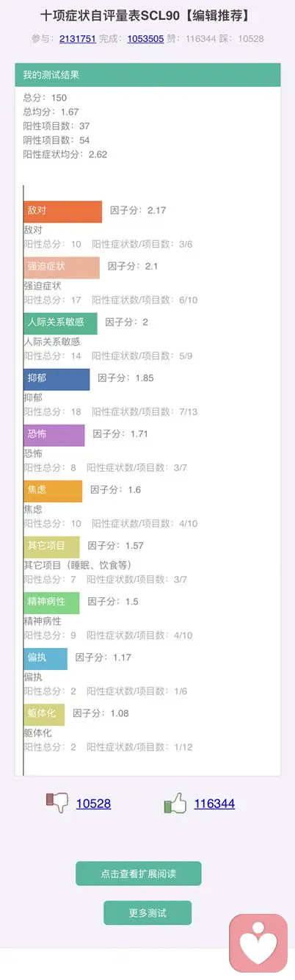The width and height of the screenshot is (295, 980).
Task: Select the yellow-orange 焦虑 bar
Action: 53,491
